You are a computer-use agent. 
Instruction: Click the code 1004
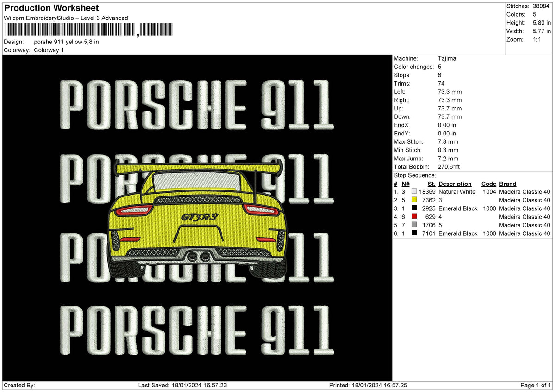[489, 192]
